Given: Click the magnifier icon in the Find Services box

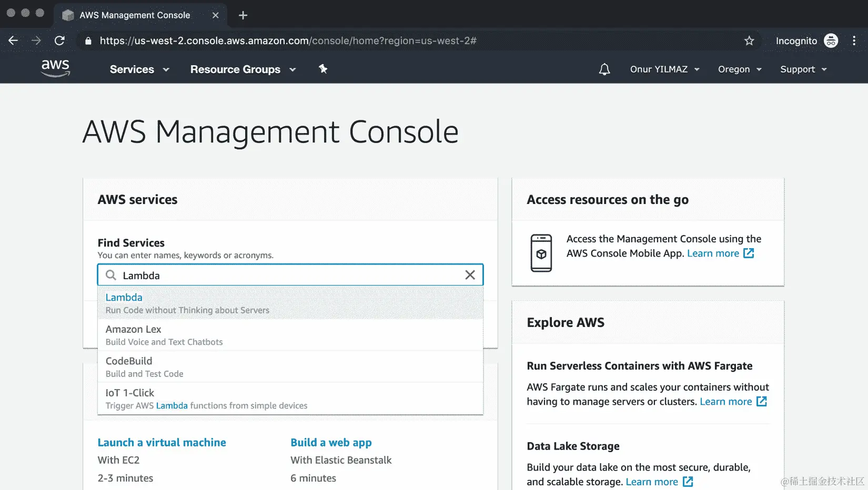Looking at the screenshot, I should 110,275.
